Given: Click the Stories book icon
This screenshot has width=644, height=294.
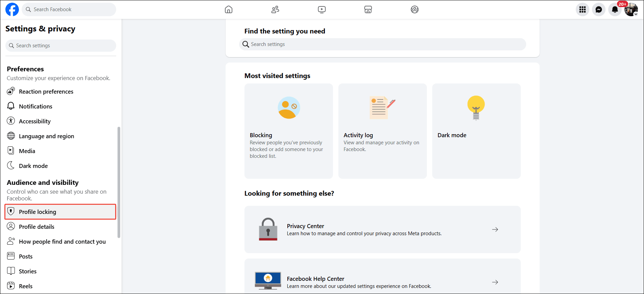Looking at the screenshot, I should point(11,271).
